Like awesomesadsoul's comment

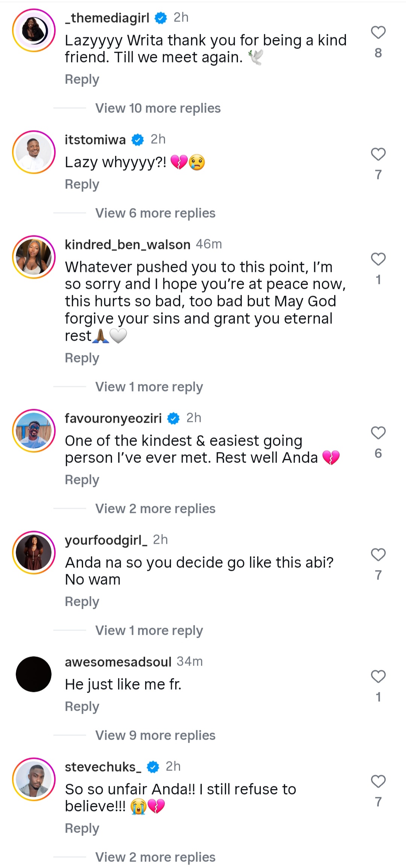tap(378, 676)
